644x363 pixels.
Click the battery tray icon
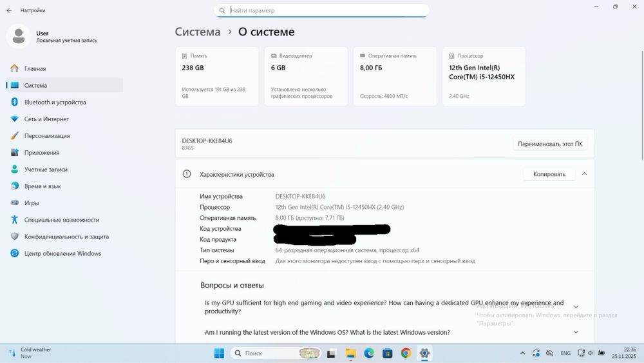pyautogui.click(x=601, y=353)
